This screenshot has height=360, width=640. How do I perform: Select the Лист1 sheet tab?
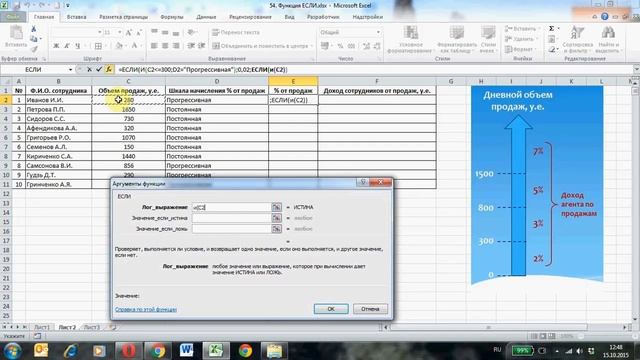[42, 327]
